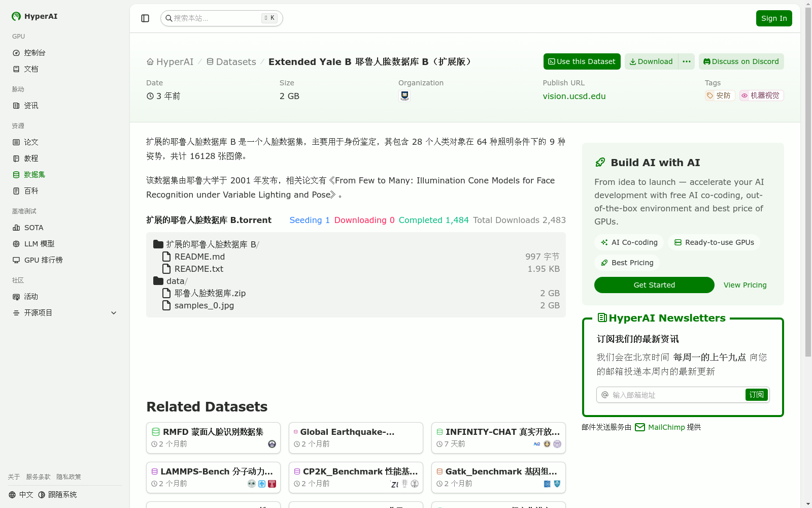Click the HyperAI logo icon

16,16
